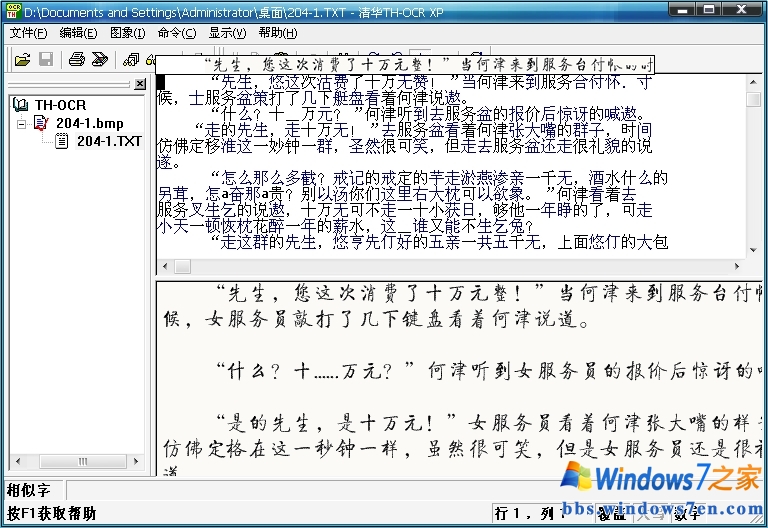Click the scanner icon in toolbar
This screenshot has height=528, width=768.
(99, 60)
